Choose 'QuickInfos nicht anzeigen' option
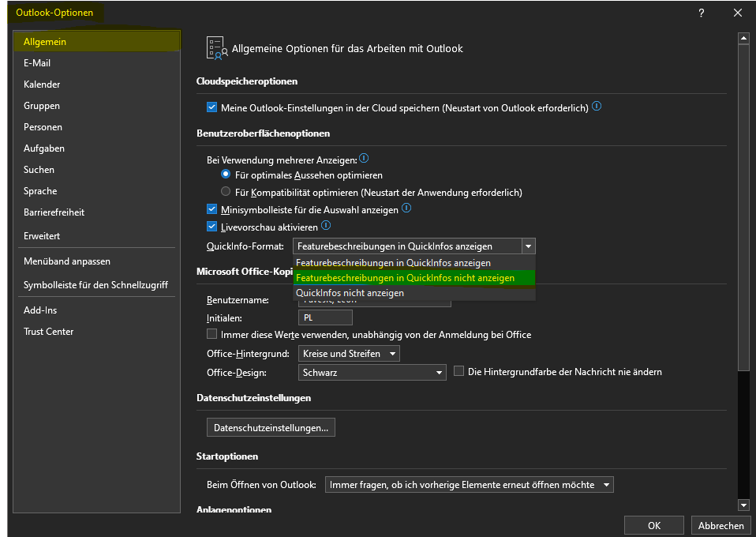Screen dimensions: 756x537 point(414,293)
